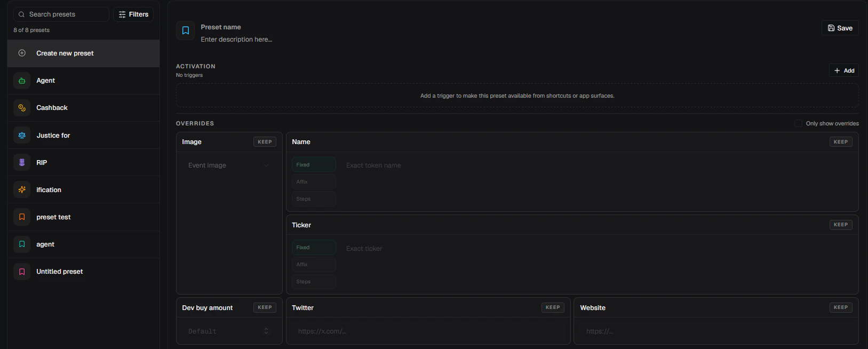This screenshot has width=868, height=349.
Task: Click the Exact ticker input
Action: [598, 249]
